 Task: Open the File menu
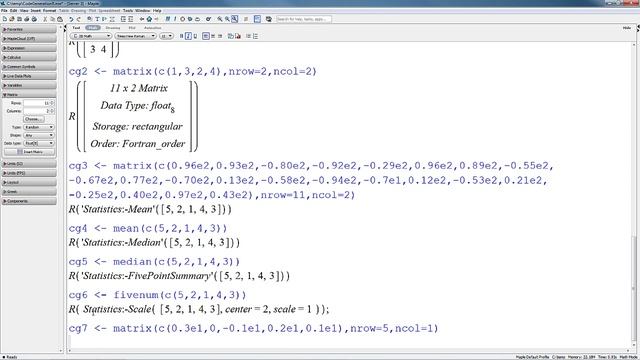[x=4, y=11]
